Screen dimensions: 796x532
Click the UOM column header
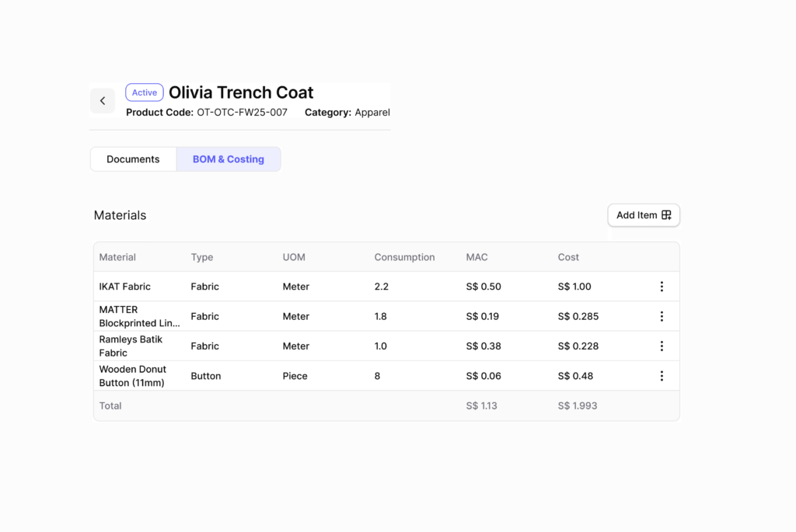pos(294,257)
